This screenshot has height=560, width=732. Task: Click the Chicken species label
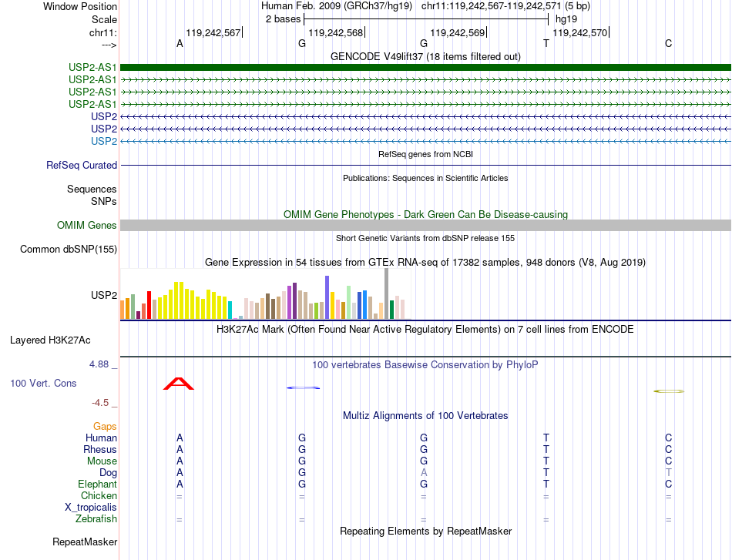(x=99, y=495)
